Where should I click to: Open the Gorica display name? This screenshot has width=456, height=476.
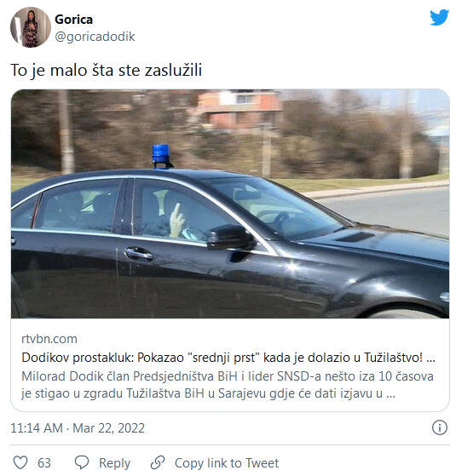point(73,20)
